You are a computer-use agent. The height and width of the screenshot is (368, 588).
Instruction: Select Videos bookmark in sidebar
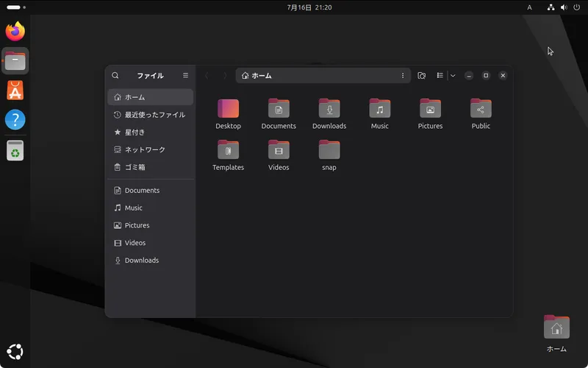click(x=151, y=243)
